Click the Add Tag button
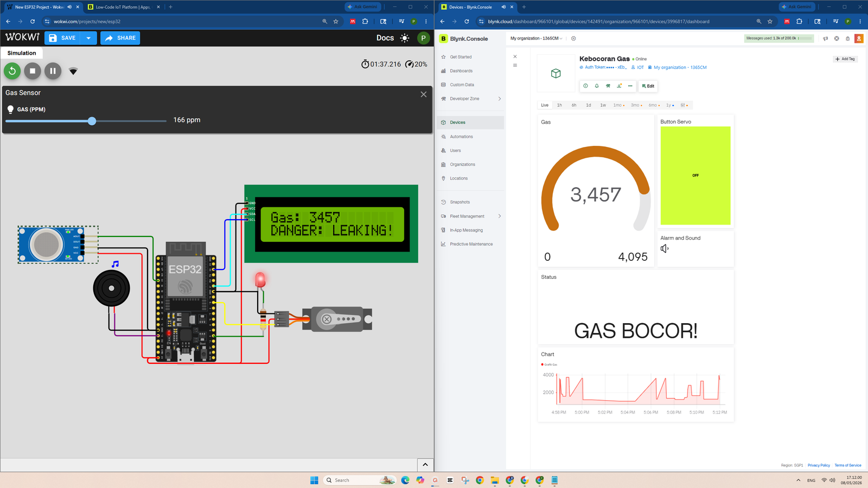Screen dimensions: 868x488 coord(845,59)
